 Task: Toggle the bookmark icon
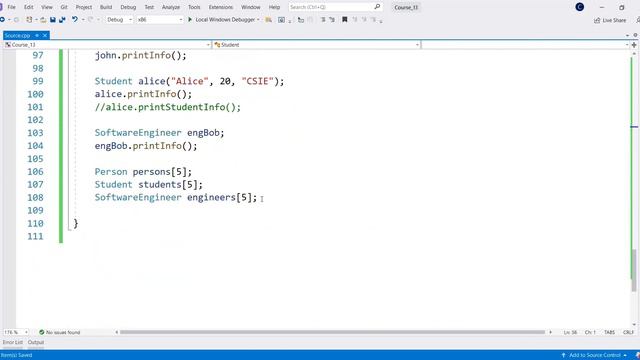tap(344, 20)
